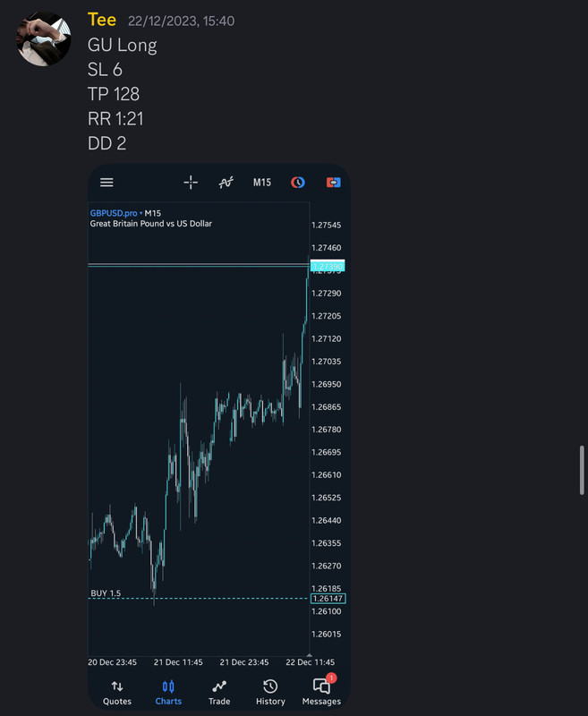Screen dimensions: 588x716
Task: Click the username Tee
Action: (x=102, y=20)
